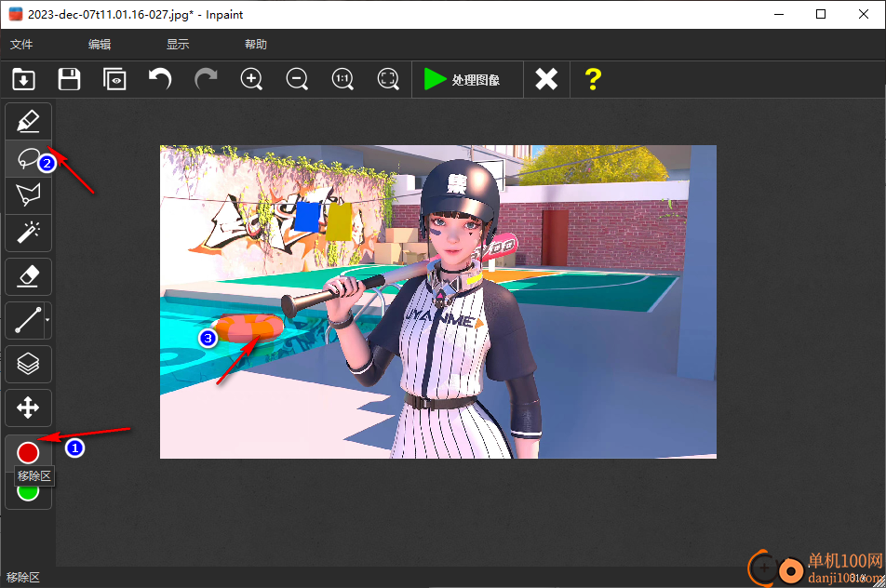Open help with the yellow question mark
This screenshot has width=886, height=588.
pos(593,80)
